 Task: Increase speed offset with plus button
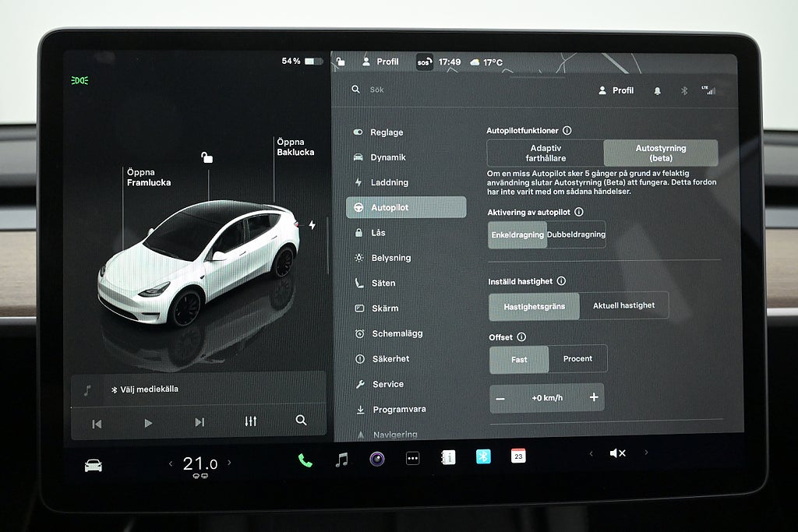click(594, 398)
